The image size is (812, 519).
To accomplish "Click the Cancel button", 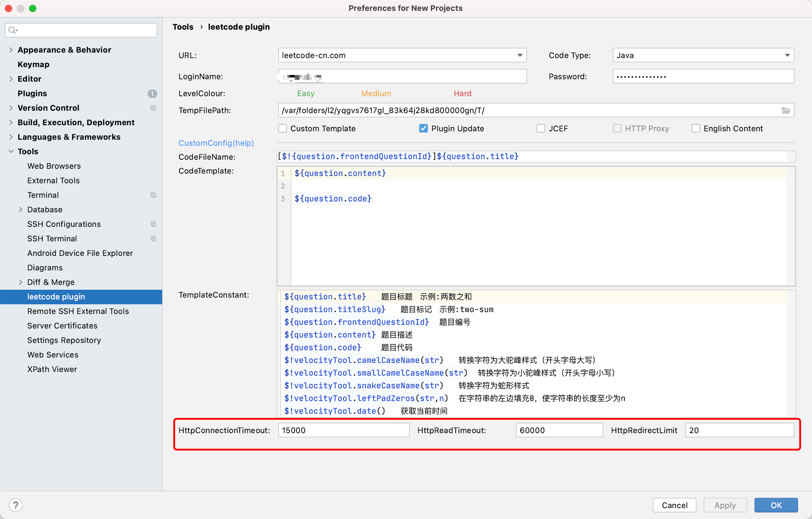I will pos(674,505).
